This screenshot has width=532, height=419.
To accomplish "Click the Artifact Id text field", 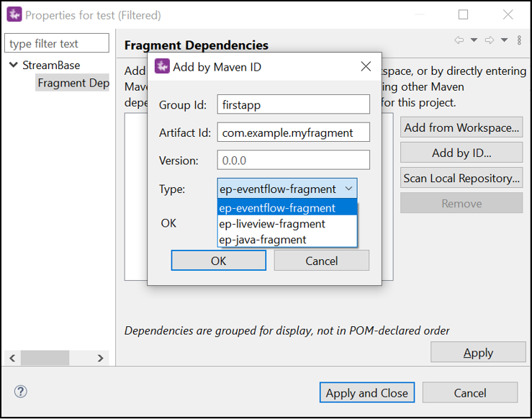I will click(294, 132).
